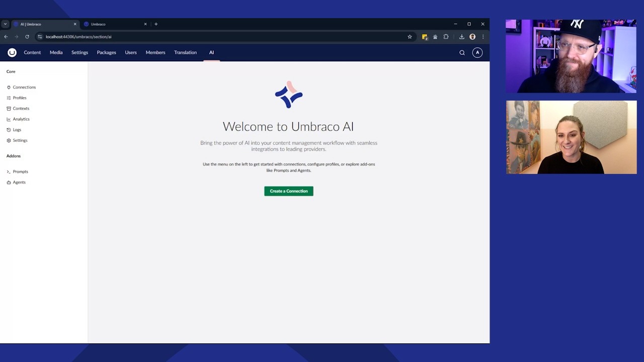
Task: Click the 'Welcome to Umbraco AI' heading
Action: pos(288,127)
